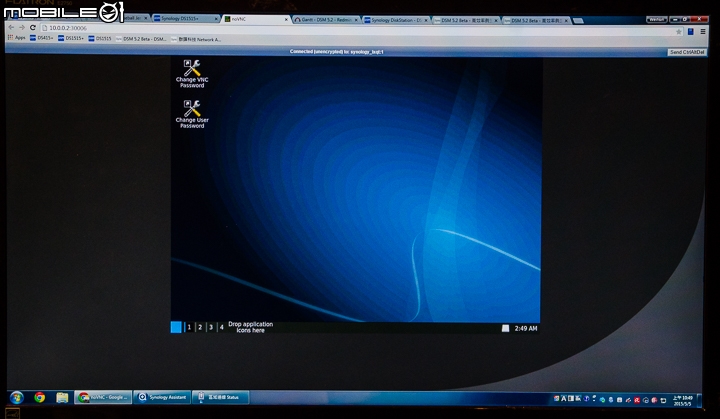Close the noVNC tab
720x419 pixels.
pyautogui.click(x=287, y=20)
